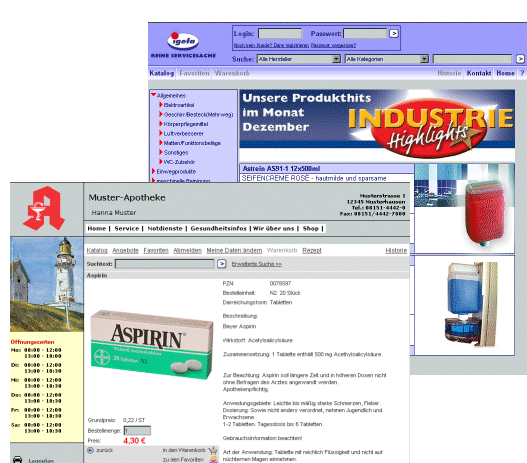
Task: Open the WC-Zubehör category
Action: 179,162
